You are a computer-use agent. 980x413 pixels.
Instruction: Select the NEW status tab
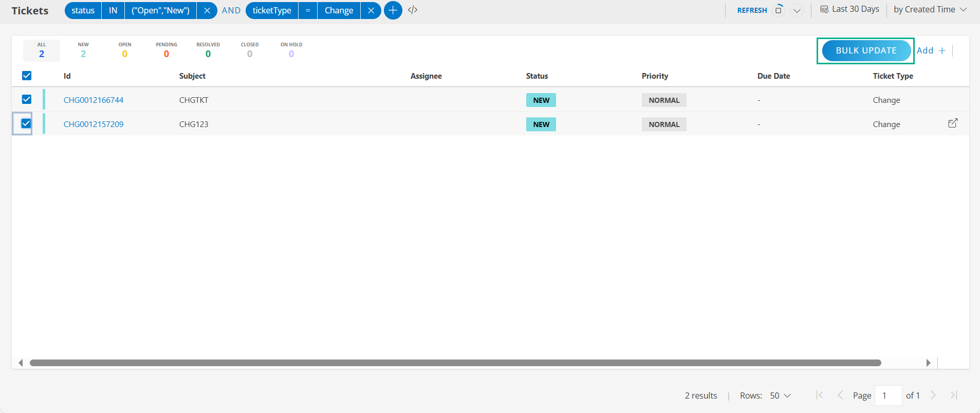83,50
